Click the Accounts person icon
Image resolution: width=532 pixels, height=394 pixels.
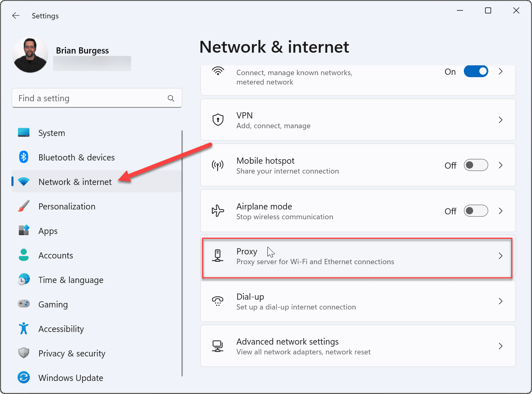tap(24, 255)
